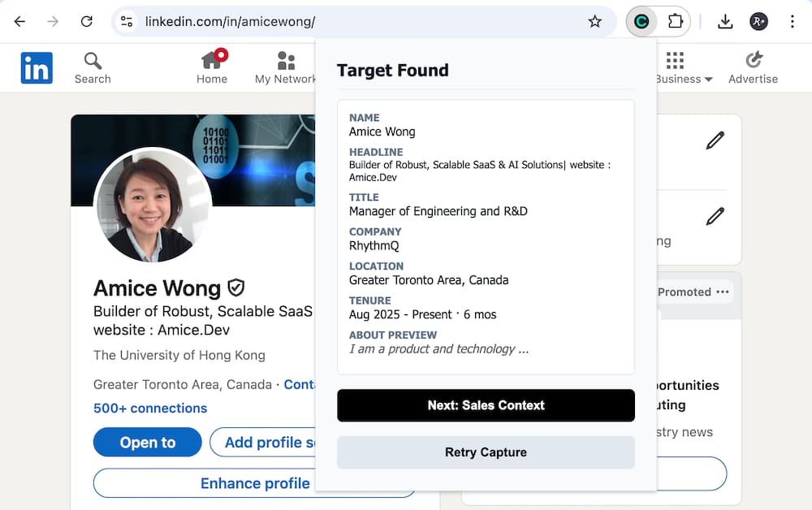Click Retry Capture button
The image size is (812, 510).
coord(486,452)
